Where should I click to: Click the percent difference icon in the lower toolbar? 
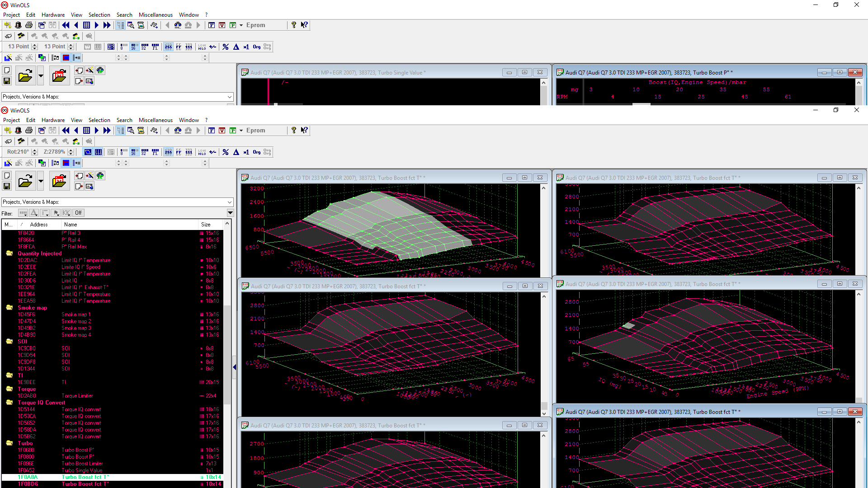(226, 152)
